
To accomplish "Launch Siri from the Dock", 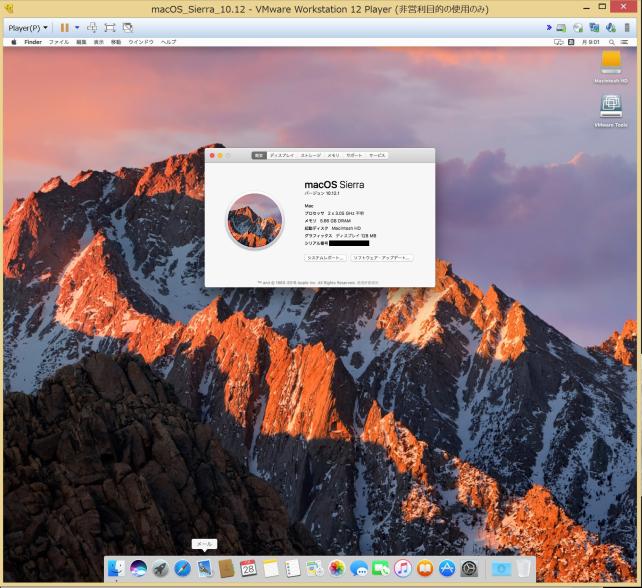I will point(138,568).
